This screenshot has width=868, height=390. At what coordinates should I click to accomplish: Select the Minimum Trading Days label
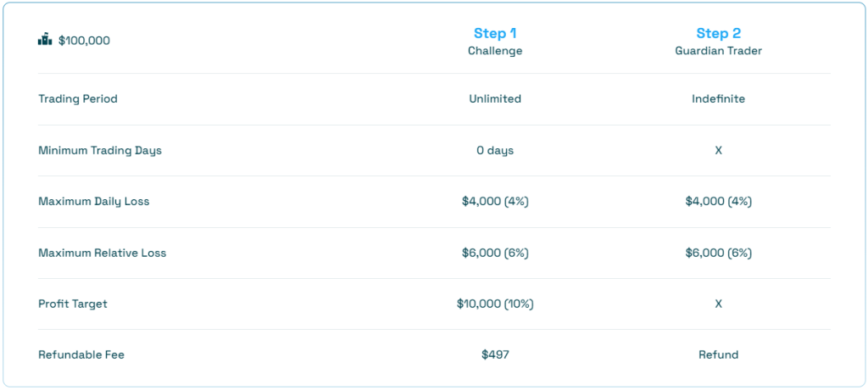tap(100, 150)
